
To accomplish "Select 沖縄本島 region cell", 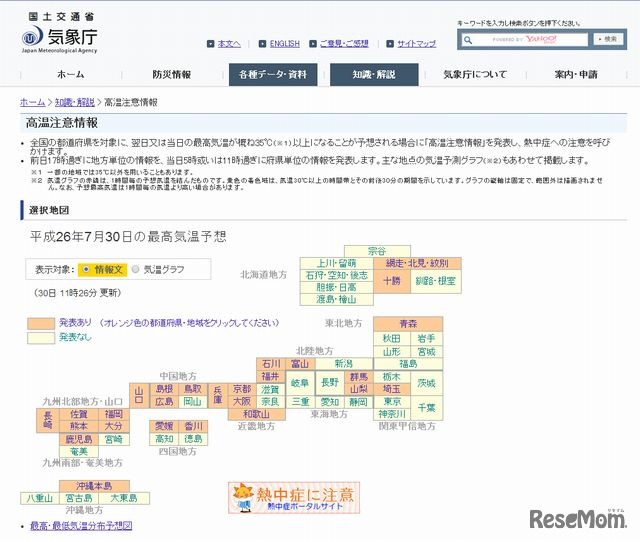I will click(x=94, y=486).
